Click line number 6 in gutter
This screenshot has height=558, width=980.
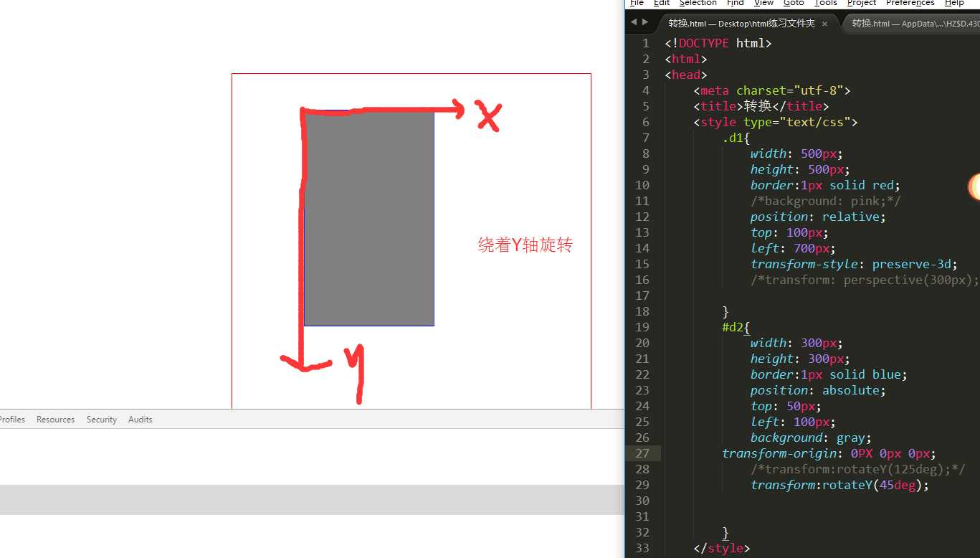coord(646,122)
